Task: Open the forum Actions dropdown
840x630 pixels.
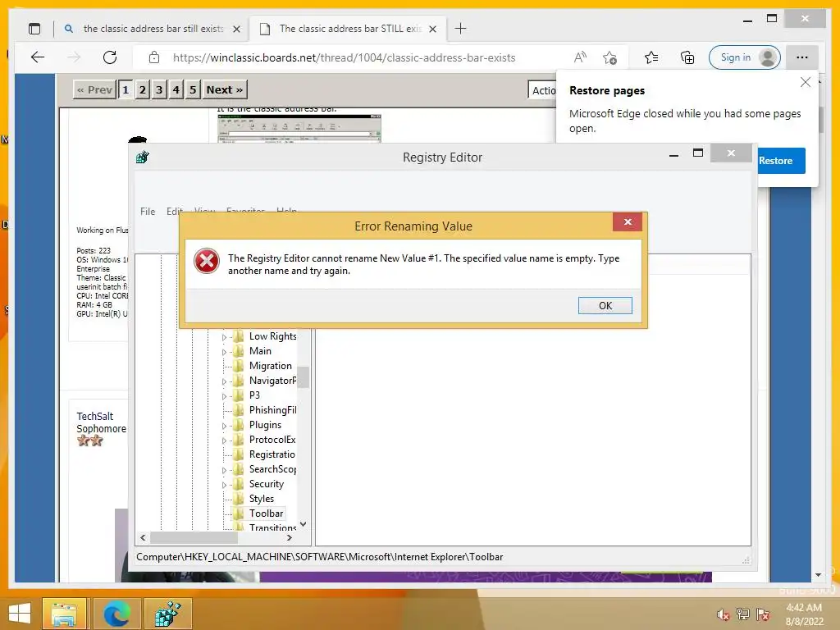Action: pyautogui.click(x=542, y=90)
